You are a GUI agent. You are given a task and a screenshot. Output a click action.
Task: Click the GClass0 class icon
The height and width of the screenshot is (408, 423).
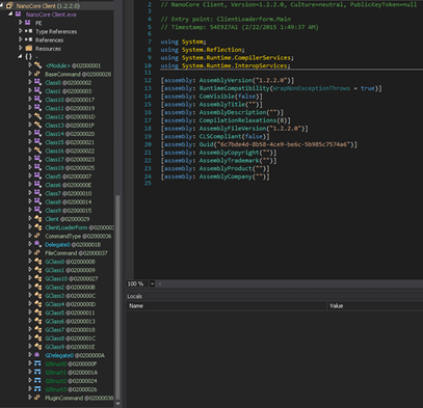pos(38,261)
